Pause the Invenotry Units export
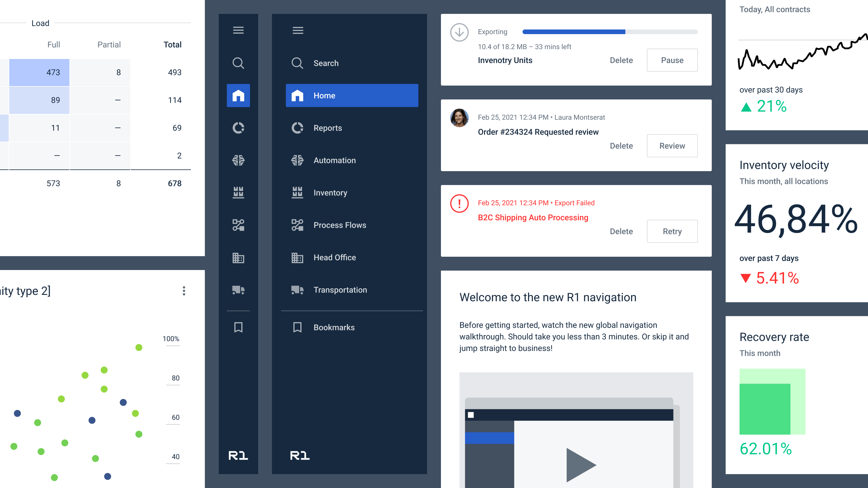This screenshot has height=488, width=868. click(x=672, y=60)
